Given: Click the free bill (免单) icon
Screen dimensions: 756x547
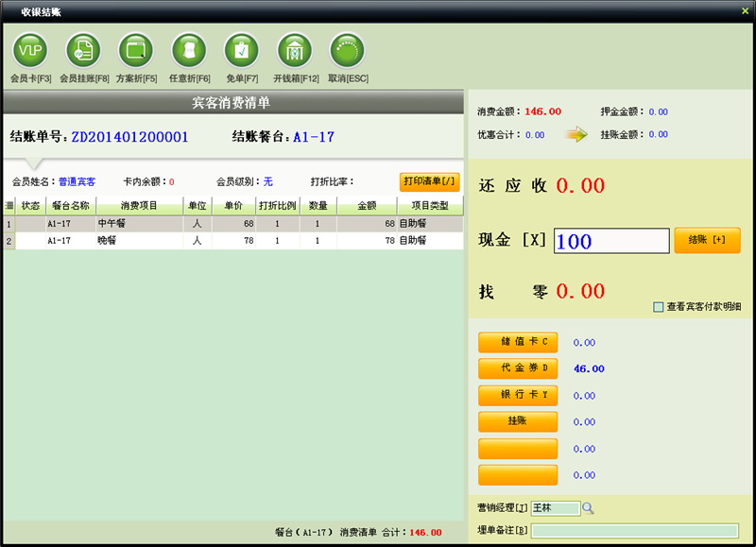Looking at the screenshot, I should tap(241, 50).
